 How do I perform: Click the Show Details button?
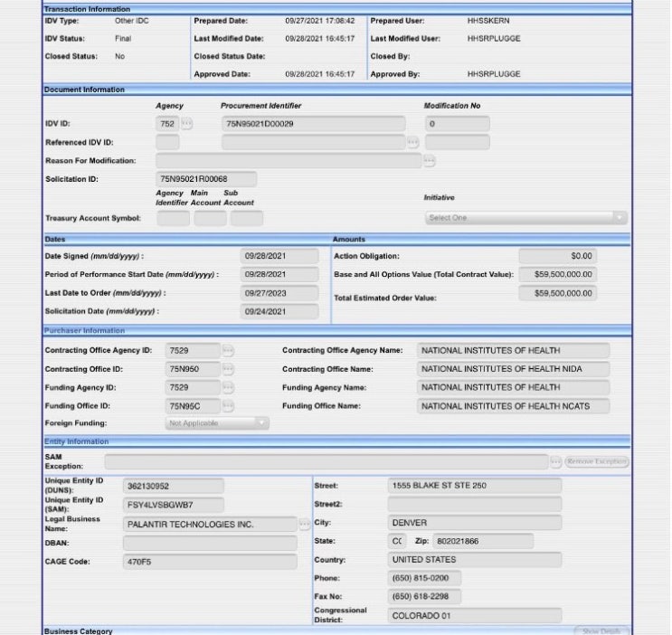[x=601, y=630]
